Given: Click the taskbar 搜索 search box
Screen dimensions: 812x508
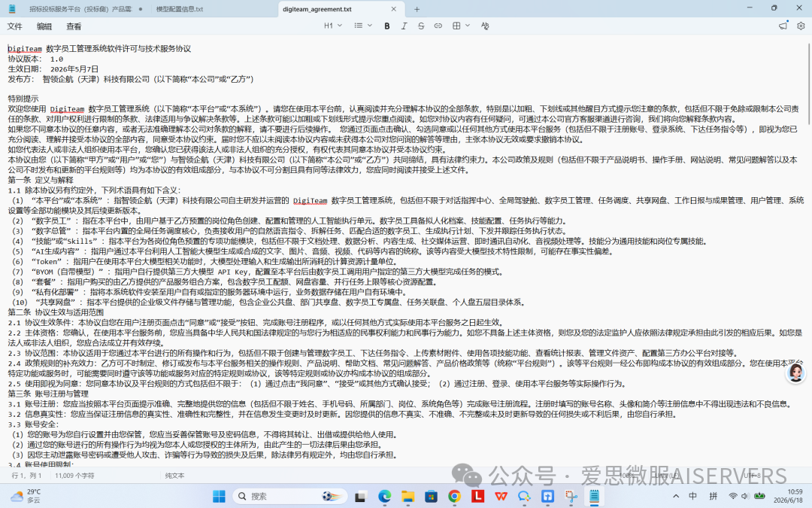Looking at the screenshot, I should pos(290,496).
